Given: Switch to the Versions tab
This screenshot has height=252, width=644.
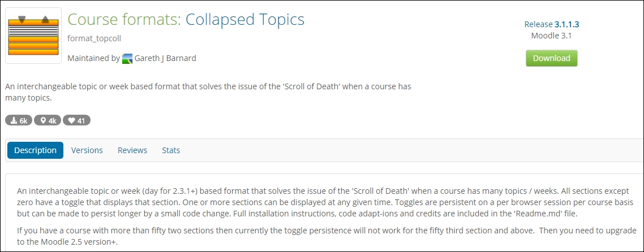Looking at the screenshot, I should pyautogui.click(x=87, y=150).
